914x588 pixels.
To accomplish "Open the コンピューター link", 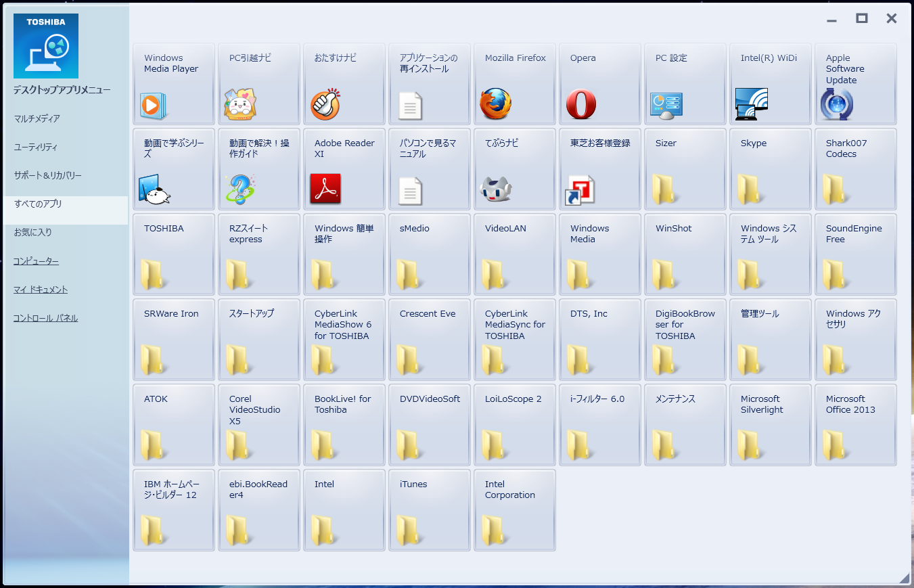I will pos(37,262).
